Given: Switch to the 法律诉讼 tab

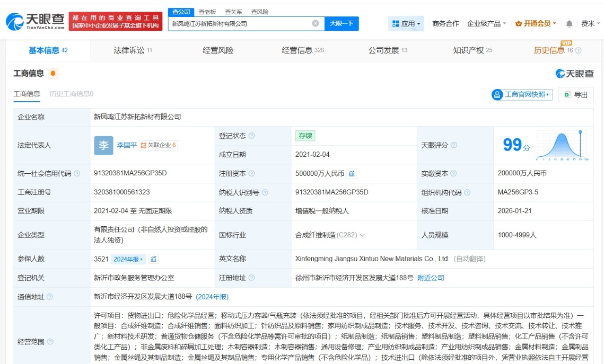Looking at the screenshot, I should (x=133, y=50).
